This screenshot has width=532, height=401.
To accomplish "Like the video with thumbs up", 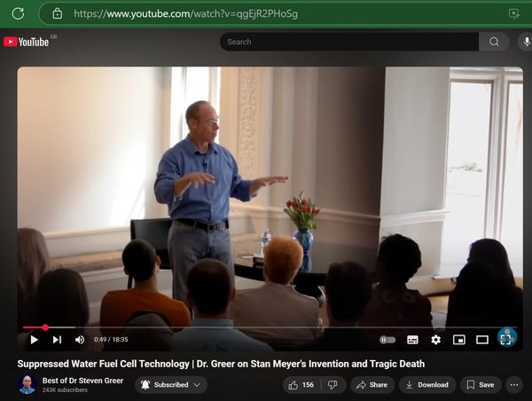I will pos(301,385).
